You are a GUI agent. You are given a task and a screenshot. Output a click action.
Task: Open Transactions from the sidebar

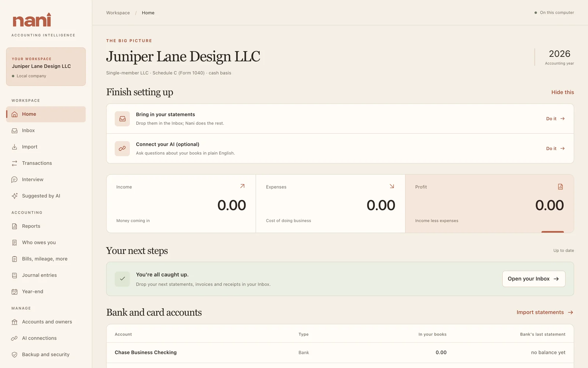[x=46, y=163]
